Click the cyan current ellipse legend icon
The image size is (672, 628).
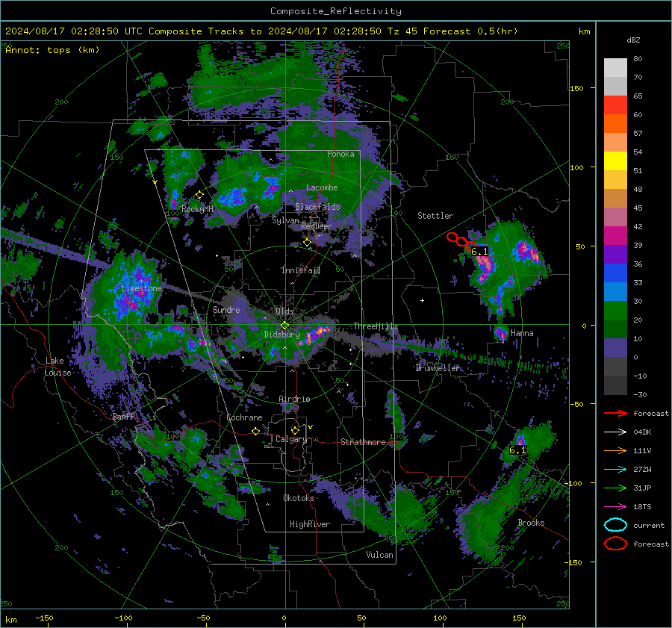pos(615,525)
